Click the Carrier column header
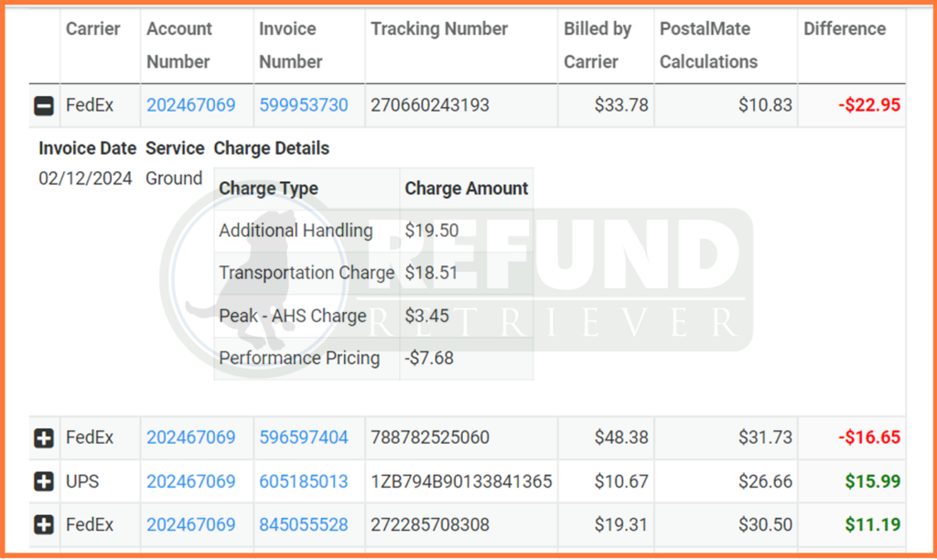This screenshot has width=937, height=560. (x=93, y=28)
